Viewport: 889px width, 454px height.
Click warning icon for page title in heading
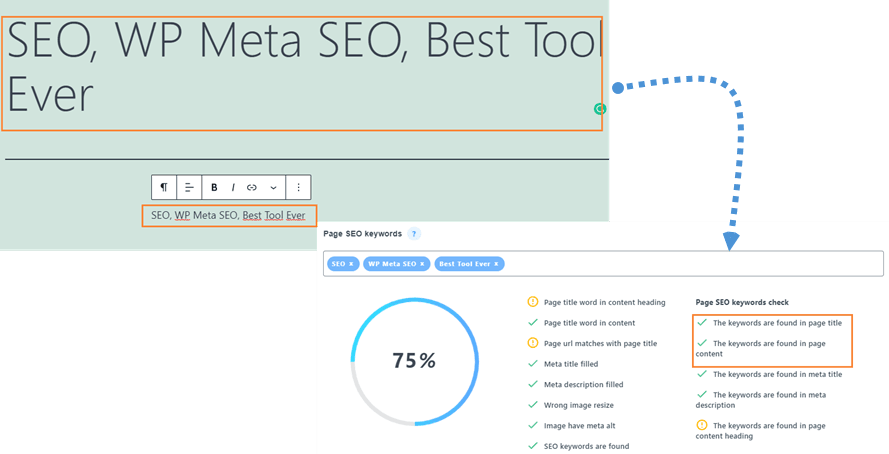(533, 301)
